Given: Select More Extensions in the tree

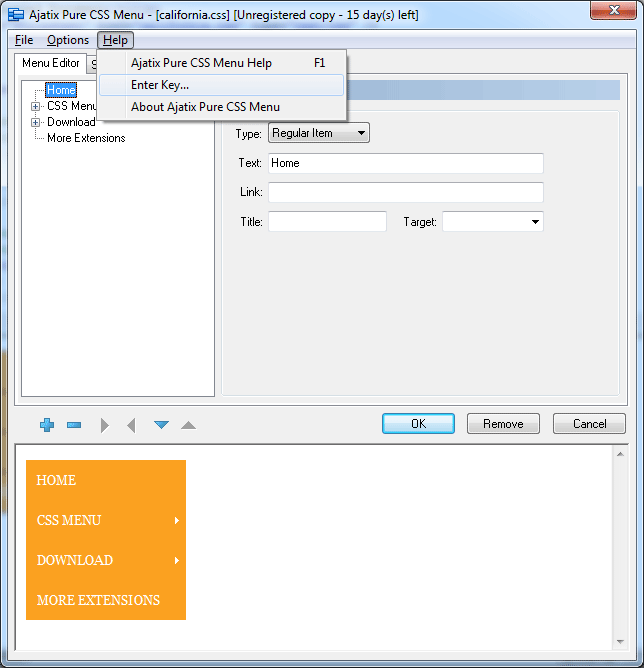Looking at the screenshot, I should click(86, 138).
